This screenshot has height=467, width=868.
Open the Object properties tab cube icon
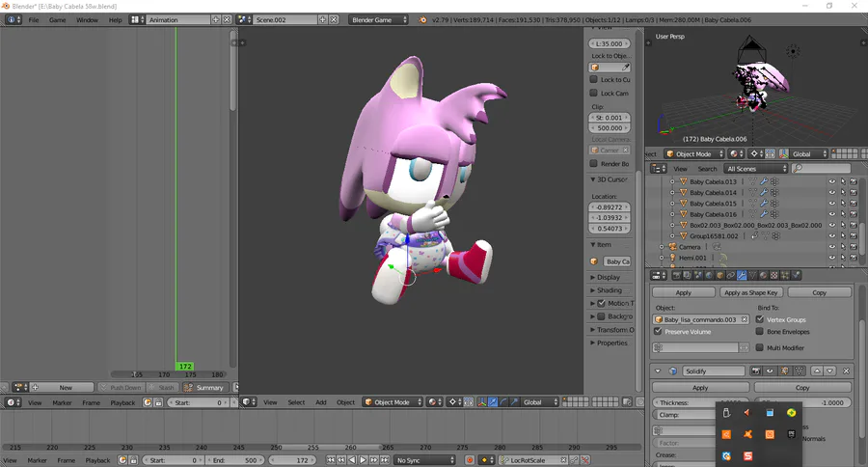720,275
